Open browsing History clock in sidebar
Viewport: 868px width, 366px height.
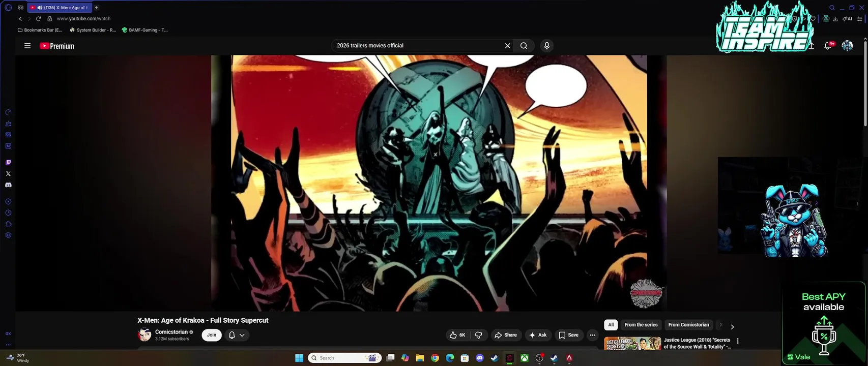point(8,213)
